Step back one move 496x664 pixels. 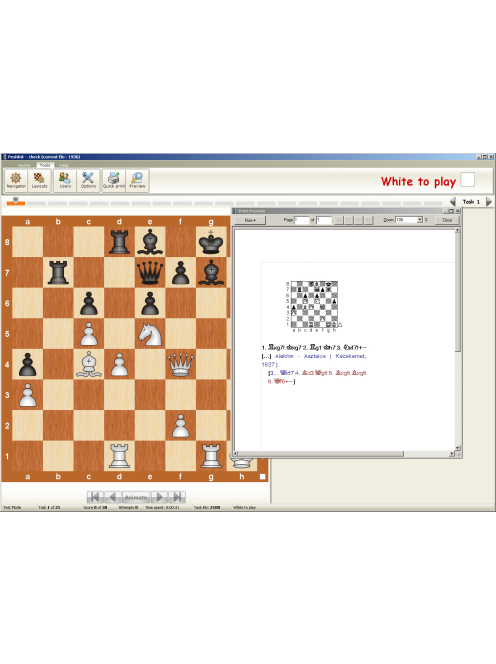[x=113, y=497]
